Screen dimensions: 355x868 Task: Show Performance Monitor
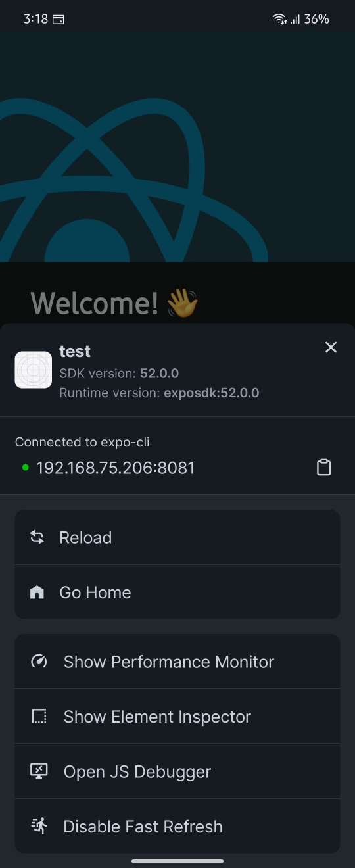pos(177,662)
